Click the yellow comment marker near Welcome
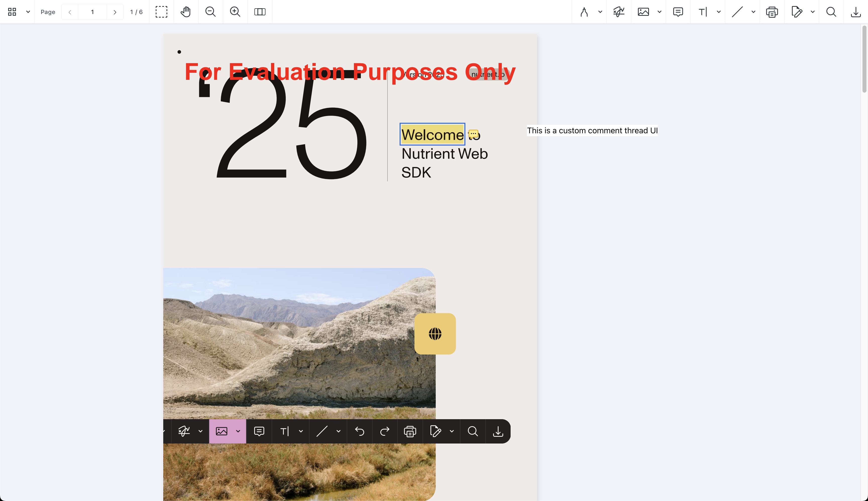This screenshot has width=868, height=501. pyautogui.click(x=473, y=134)
